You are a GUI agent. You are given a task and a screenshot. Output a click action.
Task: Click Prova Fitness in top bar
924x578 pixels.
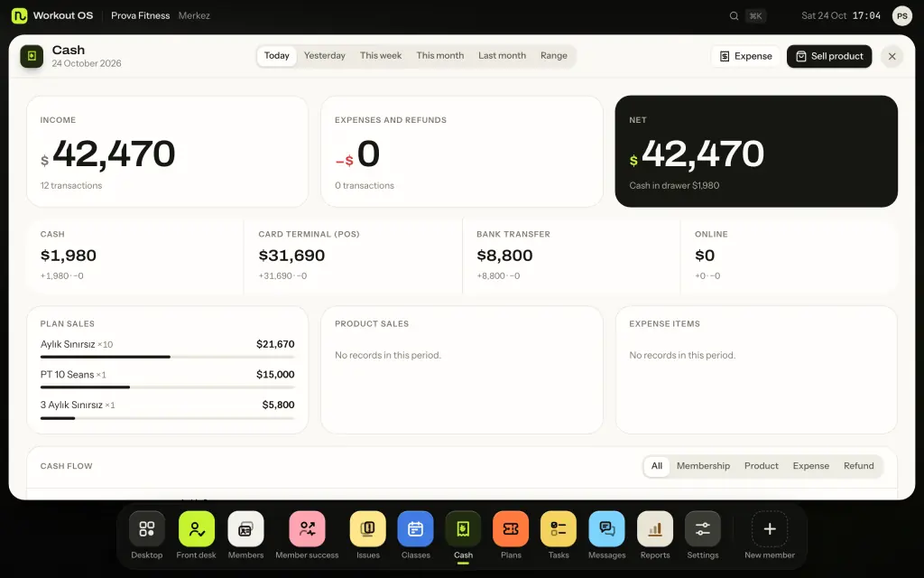140,16
